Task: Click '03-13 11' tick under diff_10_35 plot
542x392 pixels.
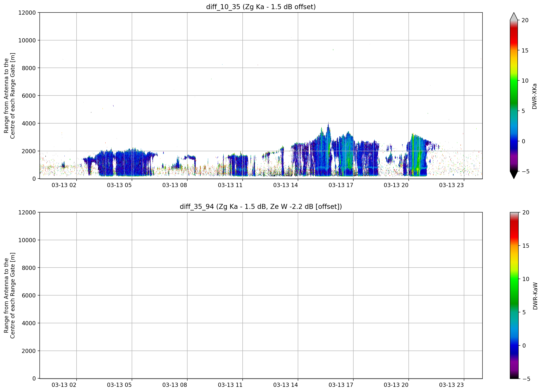Action: (x=230, y=185)
